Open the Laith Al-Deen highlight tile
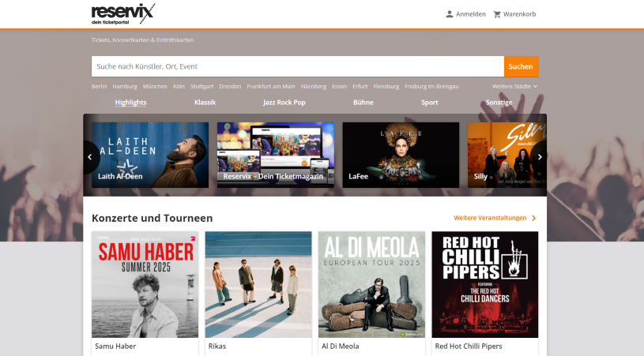Viewport: 644px width, 356px height. pyautogui.click(x=150, y=155)
